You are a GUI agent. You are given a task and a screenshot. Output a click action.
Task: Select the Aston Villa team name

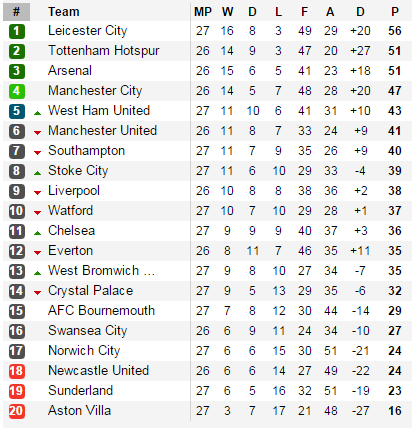pos(79,410)
